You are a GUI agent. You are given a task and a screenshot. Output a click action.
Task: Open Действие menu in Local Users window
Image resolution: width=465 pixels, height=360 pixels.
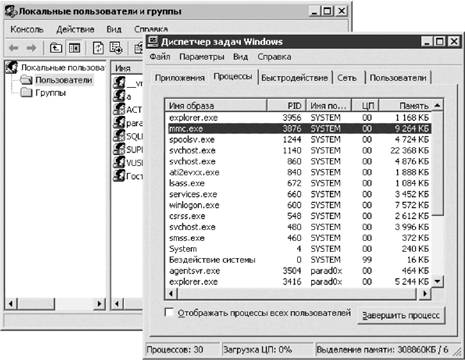75,29
